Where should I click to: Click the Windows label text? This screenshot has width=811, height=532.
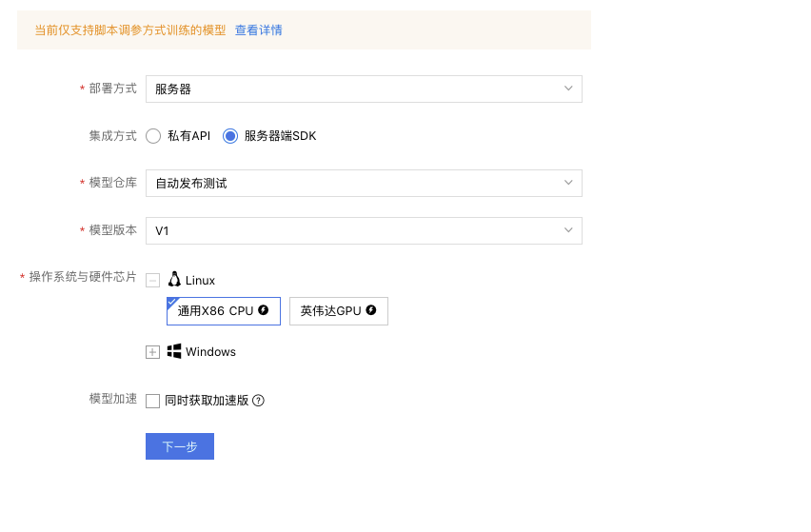[x=210, y=351]
